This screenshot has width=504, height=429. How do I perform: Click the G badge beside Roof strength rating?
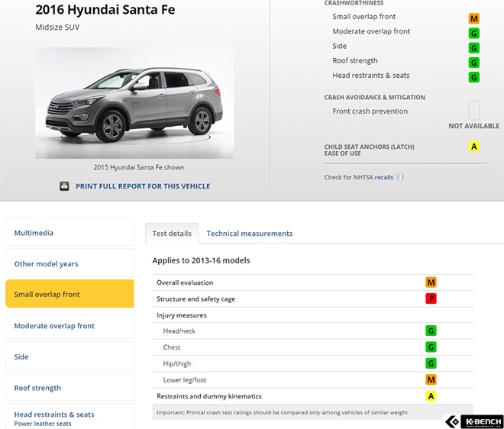point(473,63)
